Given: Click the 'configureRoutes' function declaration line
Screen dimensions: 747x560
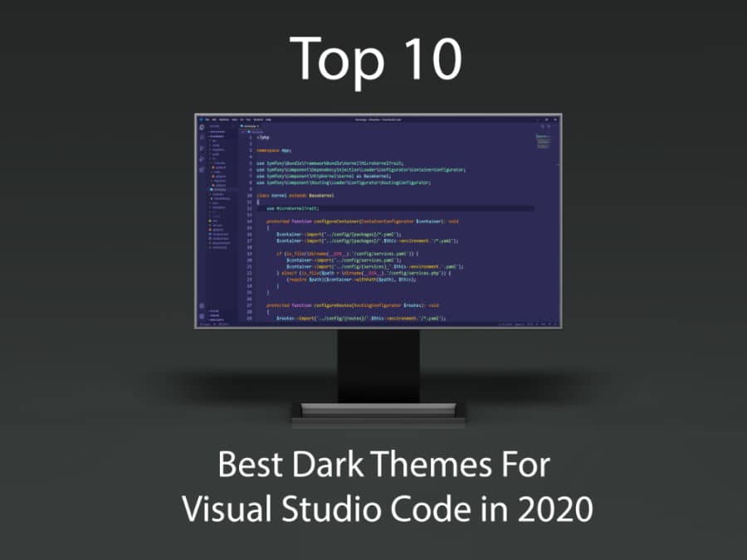Looking at the screenshot, I should (x=353, y=305).
